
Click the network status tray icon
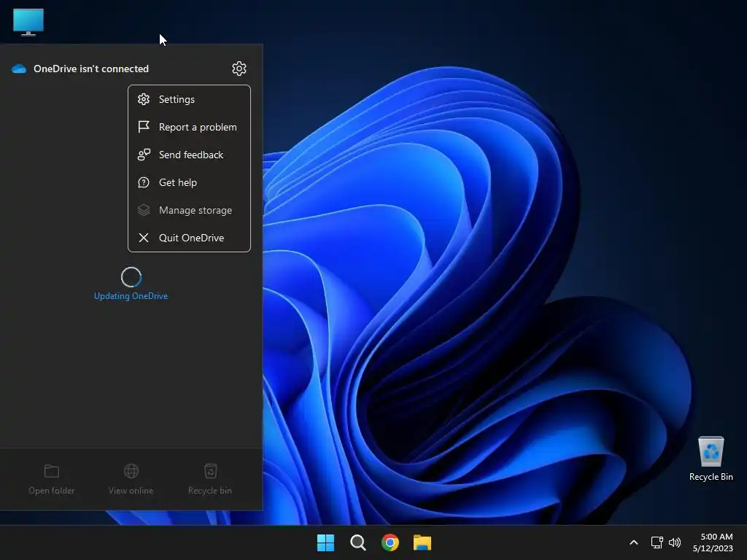[657, 542]
